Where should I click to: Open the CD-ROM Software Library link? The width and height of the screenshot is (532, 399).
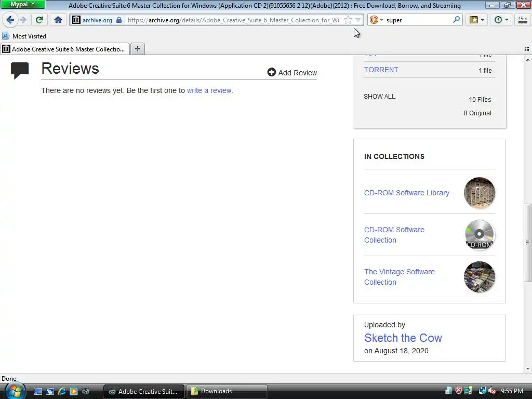coord(406,193)
